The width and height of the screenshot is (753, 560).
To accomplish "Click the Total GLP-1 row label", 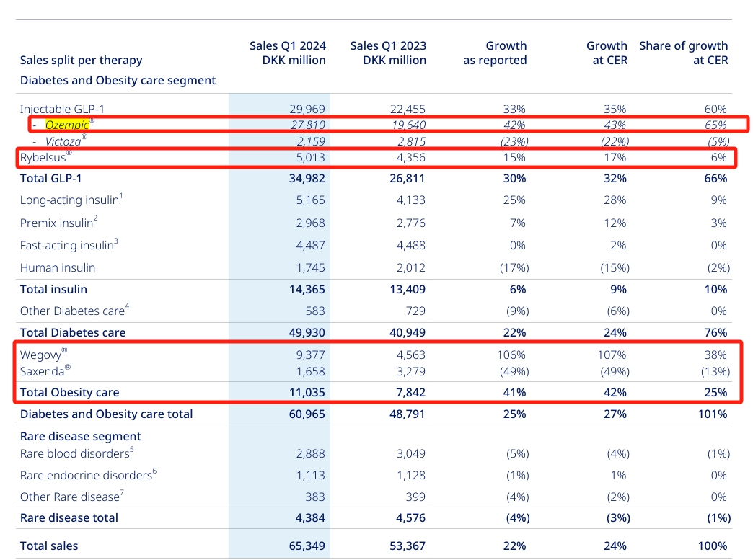I will click(55, 178).
